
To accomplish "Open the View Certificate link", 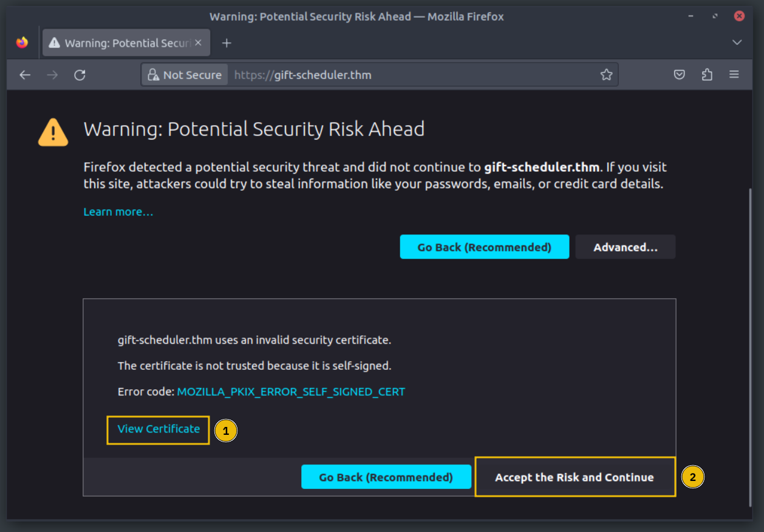I will [159, 429].
